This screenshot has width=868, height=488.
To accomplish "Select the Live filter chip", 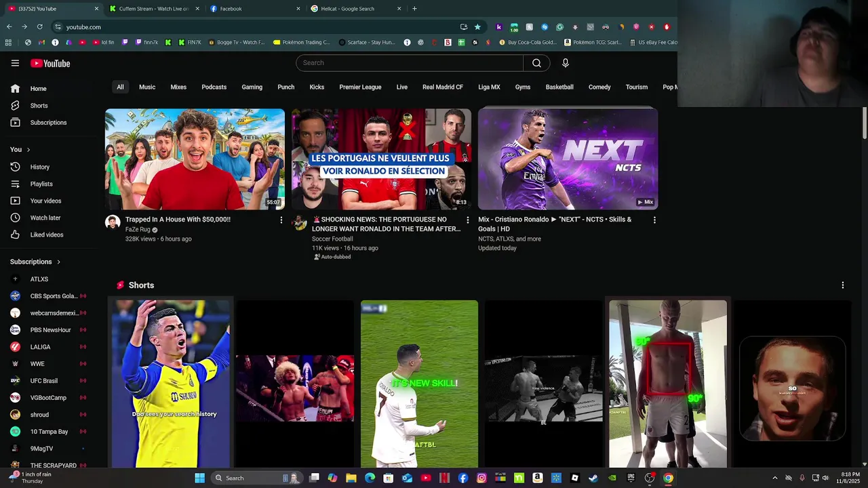I will [402, 87].
